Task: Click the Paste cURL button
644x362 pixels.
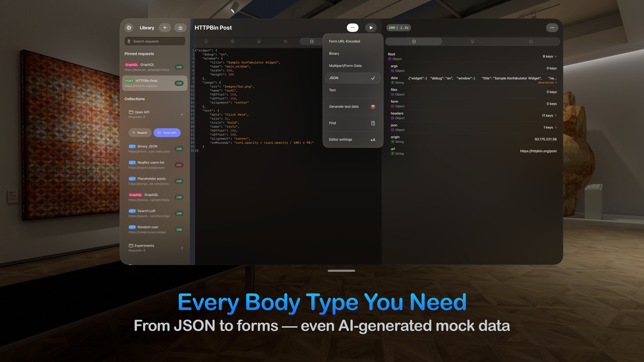Action: tap(167, 133)
